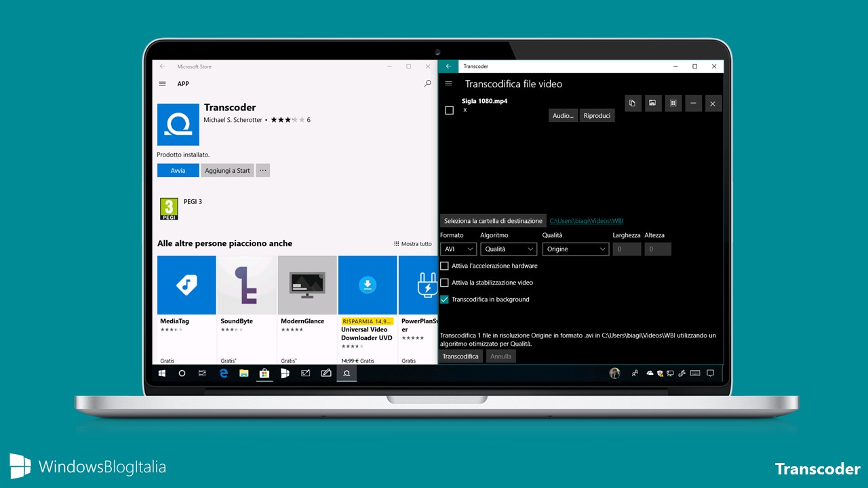
Task: Uncheck Transcodifica in background
Action: (445, 299)
